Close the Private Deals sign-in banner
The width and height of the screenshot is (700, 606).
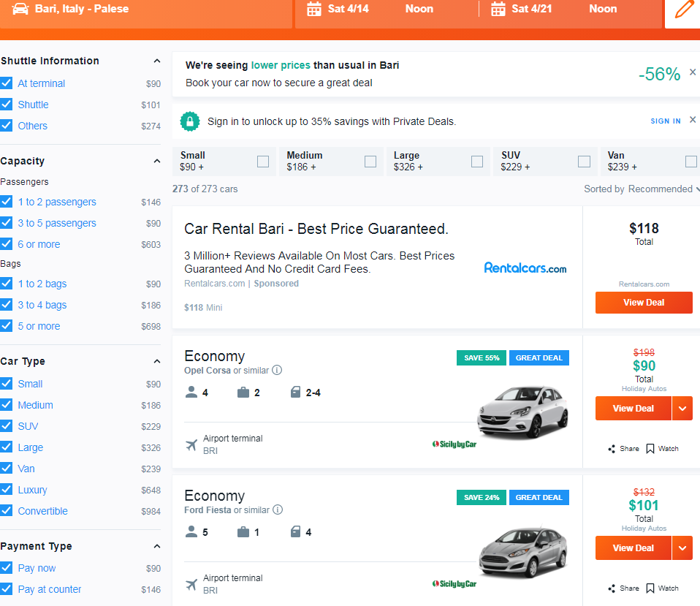[x=693, y=120]
